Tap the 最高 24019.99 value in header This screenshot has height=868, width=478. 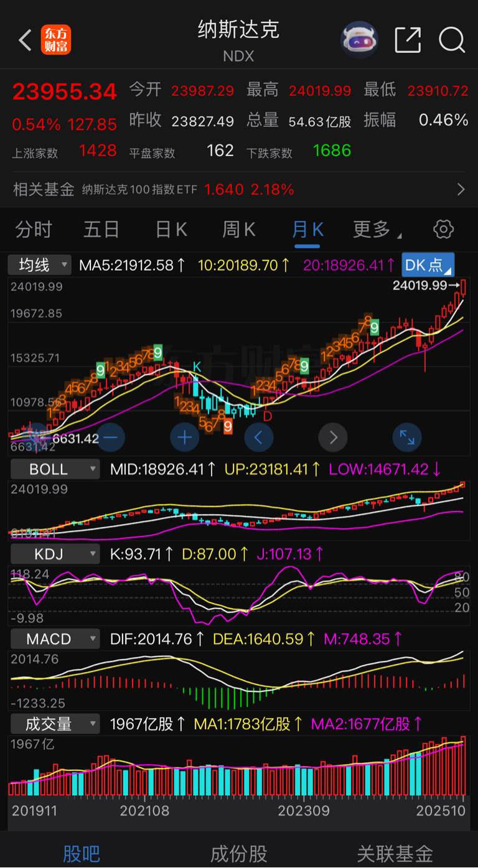point(320,91)
